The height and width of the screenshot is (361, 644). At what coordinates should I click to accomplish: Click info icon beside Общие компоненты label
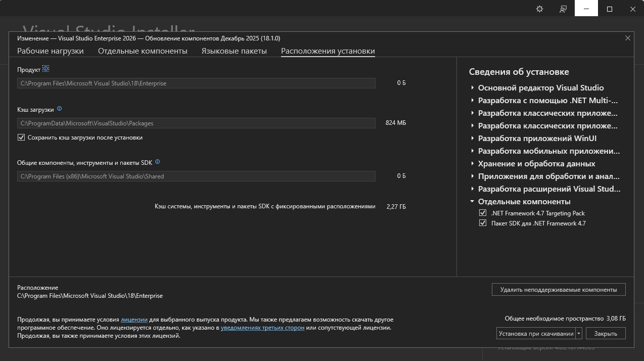click(x=158, y=162)
